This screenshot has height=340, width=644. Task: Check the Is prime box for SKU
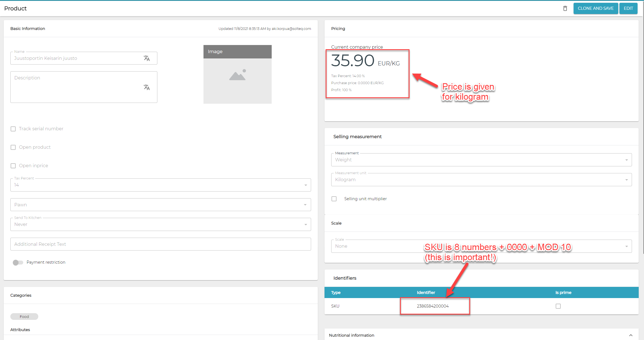pyautogui.click(x=558, y=306)
